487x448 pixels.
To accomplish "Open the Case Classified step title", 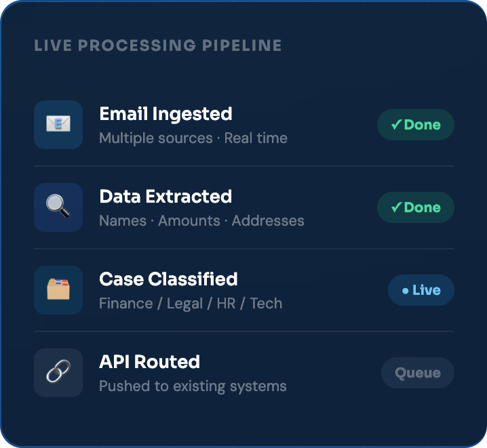I will [x=168, y=279].
